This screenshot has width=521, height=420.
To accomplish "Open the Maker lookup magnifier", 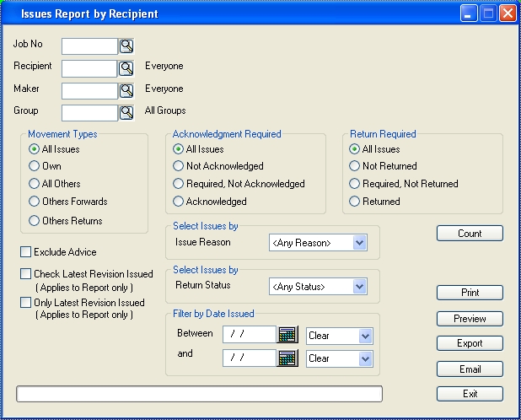I will click(x=126, y=91).
